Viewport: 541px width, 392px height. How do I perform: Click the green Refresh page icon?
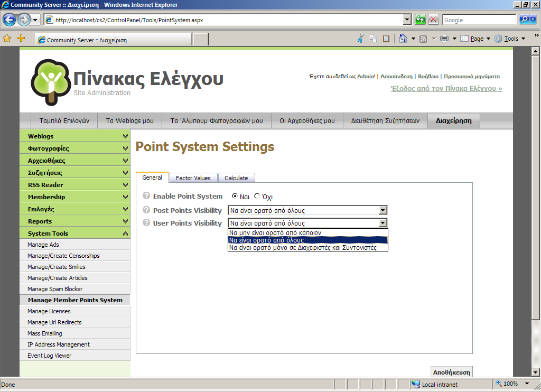coord(420,20)
